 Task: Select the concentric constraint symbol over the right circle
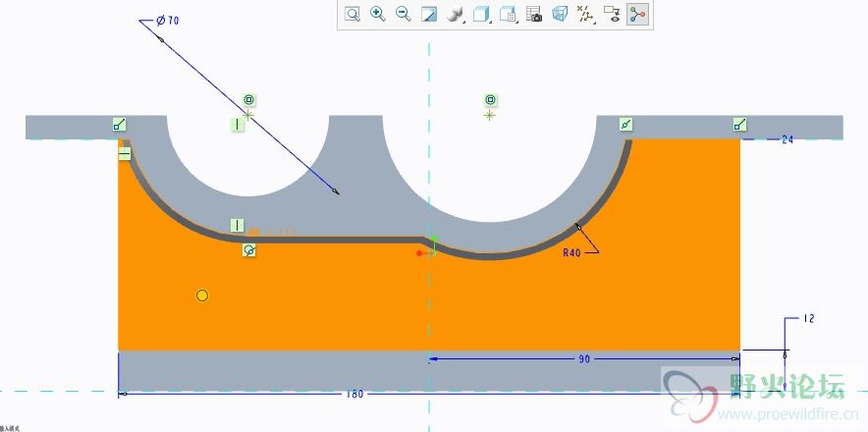point(490,100)
